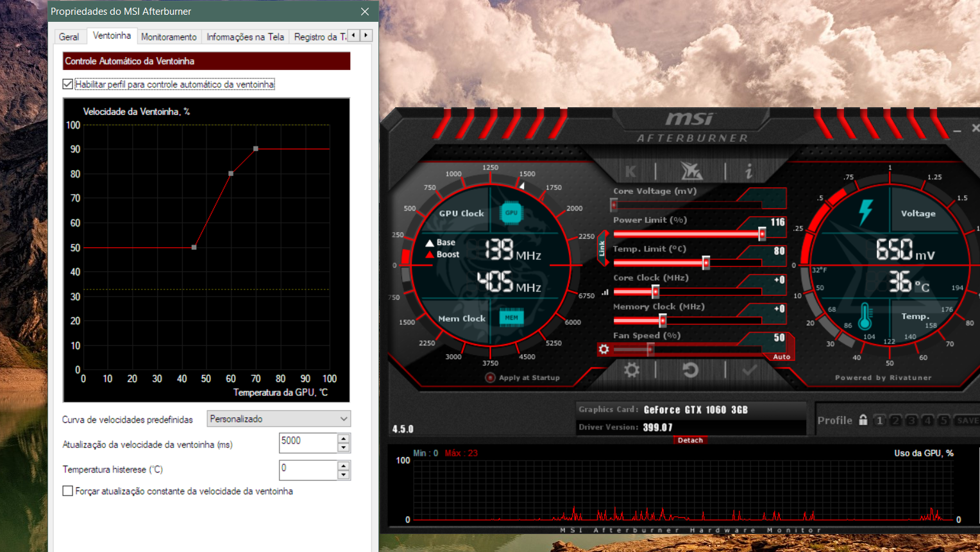Click fan curve point at 60°C, 80%
Viewport: 980px width, 552px height.
click(x=231, y=173)
